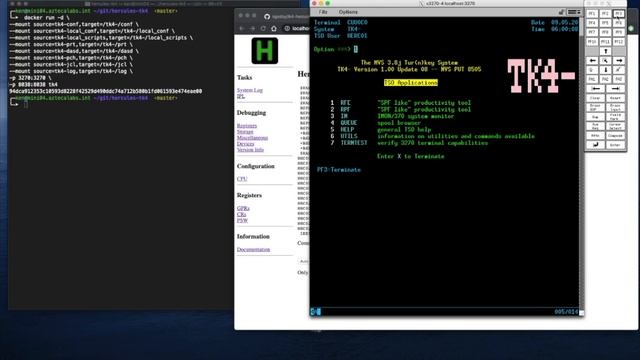Click the Cursor Select key on keypad
This screenshot has height=360, width=640.
(616, 126)
